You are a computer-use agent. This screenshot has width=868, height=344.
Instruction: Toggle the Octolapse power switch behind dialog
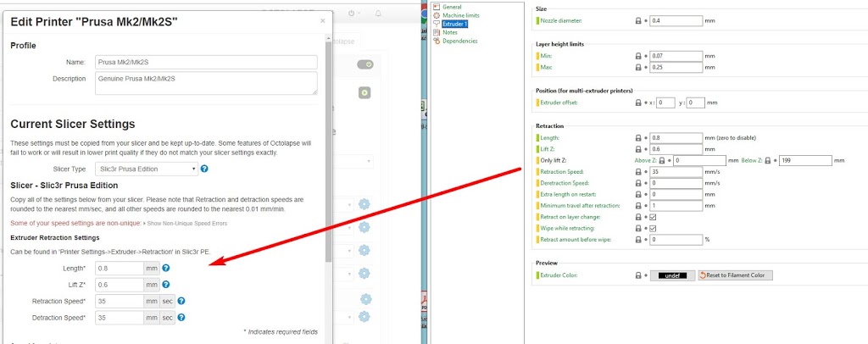365,64
